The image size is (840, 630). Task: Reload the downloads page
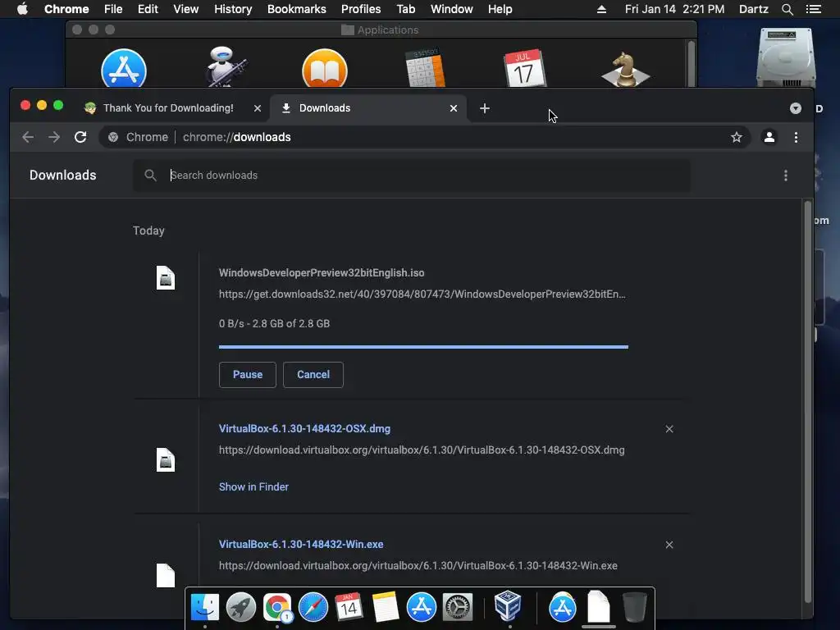click(80, 137)
